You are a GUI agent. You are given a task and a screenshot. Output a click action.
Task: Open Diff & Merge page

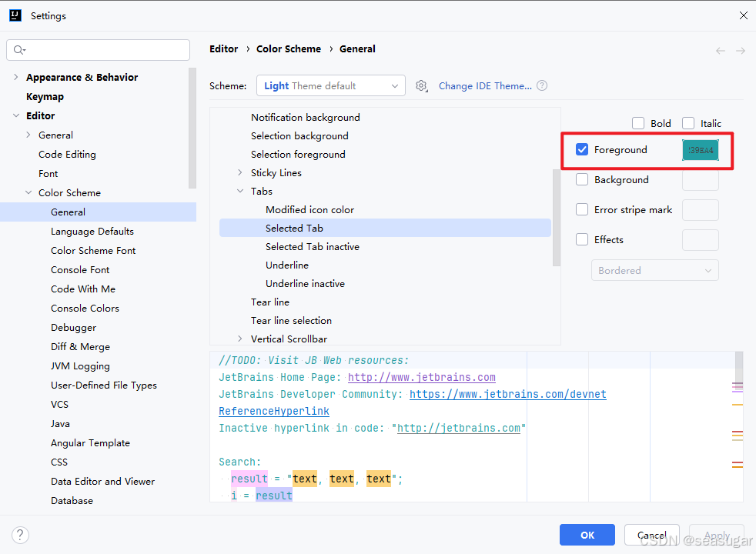(x=81, y=347)
